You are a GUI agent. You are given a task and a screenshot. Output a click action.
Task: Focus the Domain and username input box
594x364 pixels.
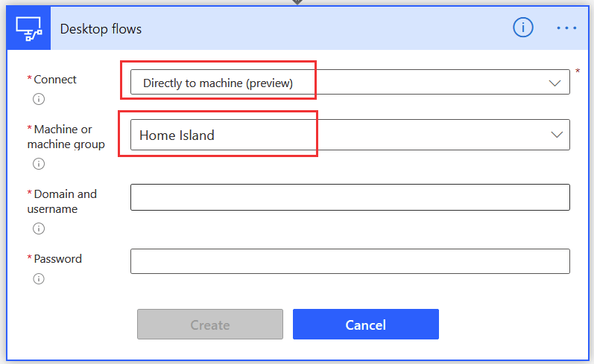350,197
